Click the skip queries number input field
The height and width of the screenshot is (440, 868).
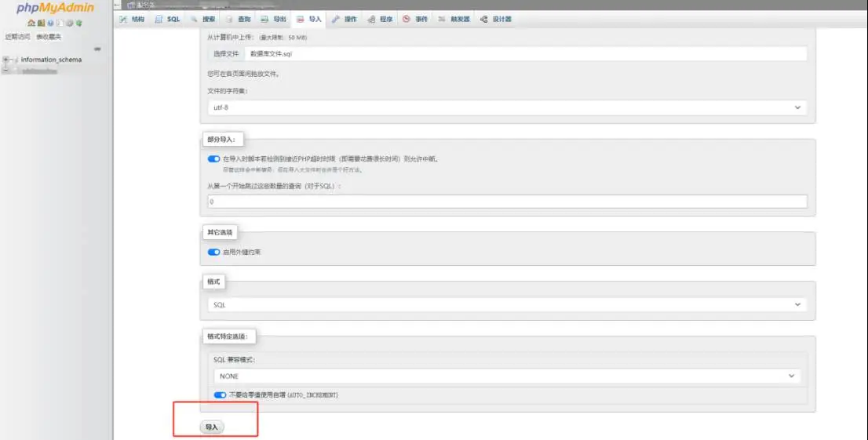506,202
